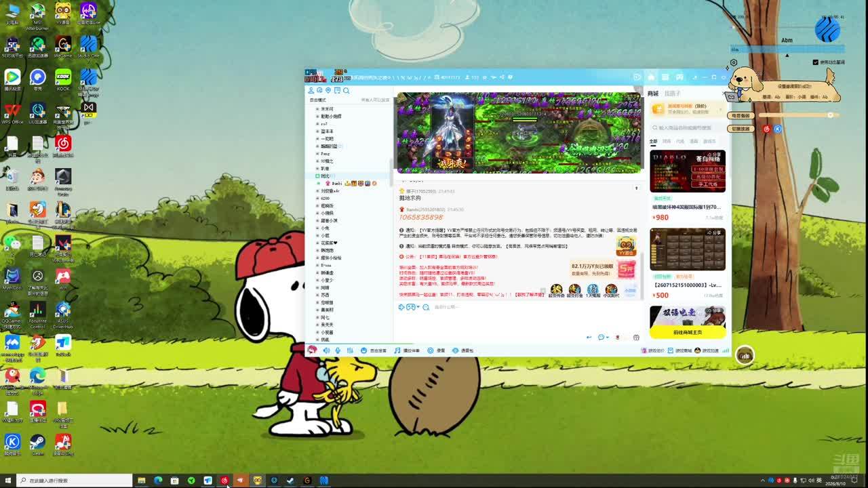Open the MSI Afterburner desktop shortcut

point(37,15)
